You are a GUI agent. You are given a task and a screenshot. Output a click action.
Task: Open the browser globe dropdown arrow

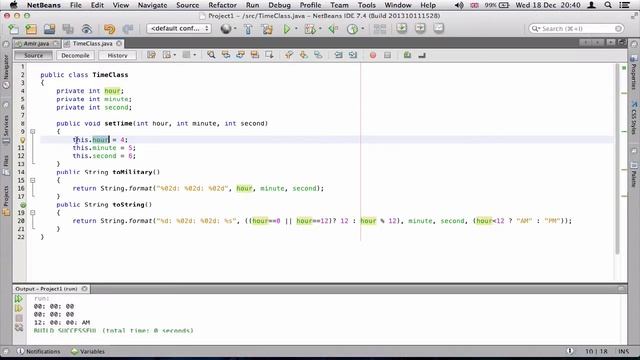pyautogui.click(x=235, y=29)
